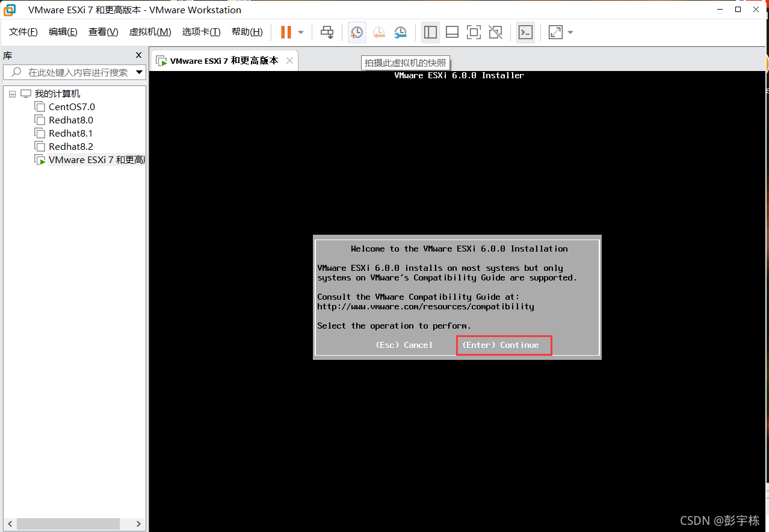
Task: Maximize the VMware Workstation window
Action: pos(738,9)
